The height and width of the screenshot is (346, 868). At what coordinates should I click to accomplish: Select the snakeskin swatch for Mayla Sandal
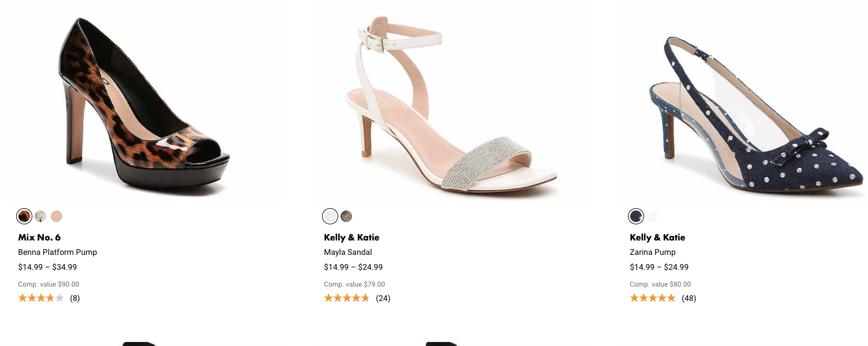pos(347,216)
